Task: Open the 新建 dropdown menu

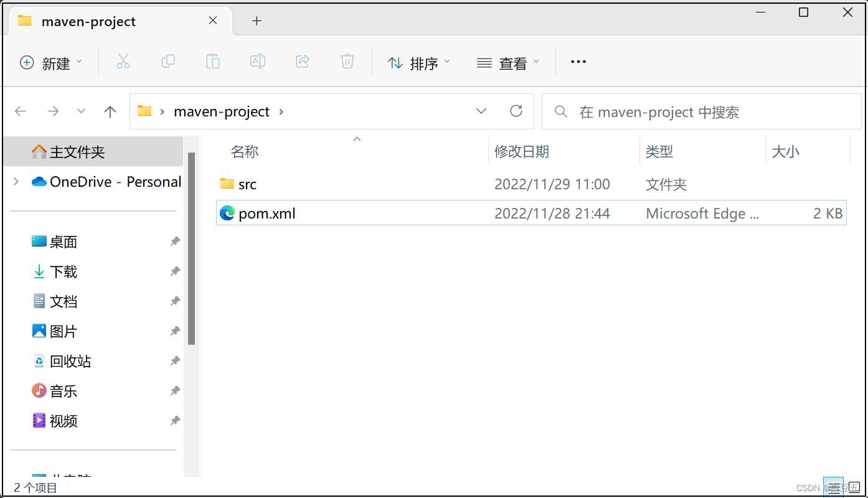Action: tap(51, 62)
